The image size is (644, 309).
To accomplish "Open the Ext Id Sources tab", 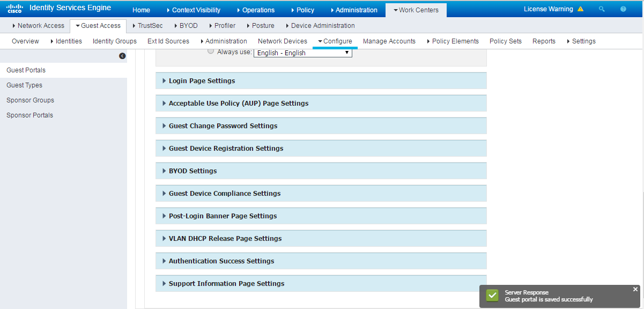I will click(168, 41).
